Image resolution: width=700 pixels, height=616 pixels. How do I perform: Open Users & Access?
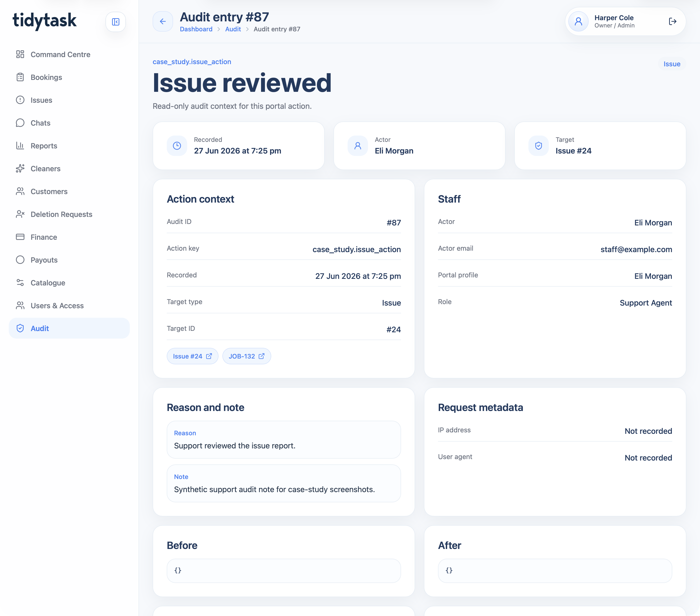pos(69,306)
